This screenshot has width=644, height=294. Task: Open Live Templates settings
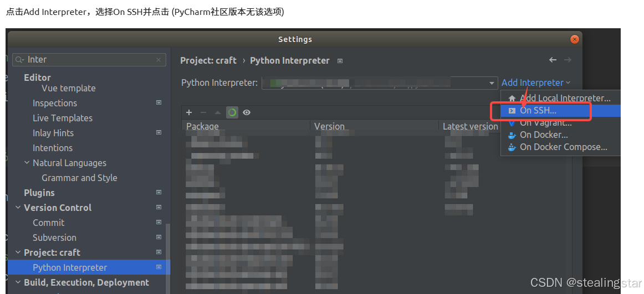(x=63, y=118)
